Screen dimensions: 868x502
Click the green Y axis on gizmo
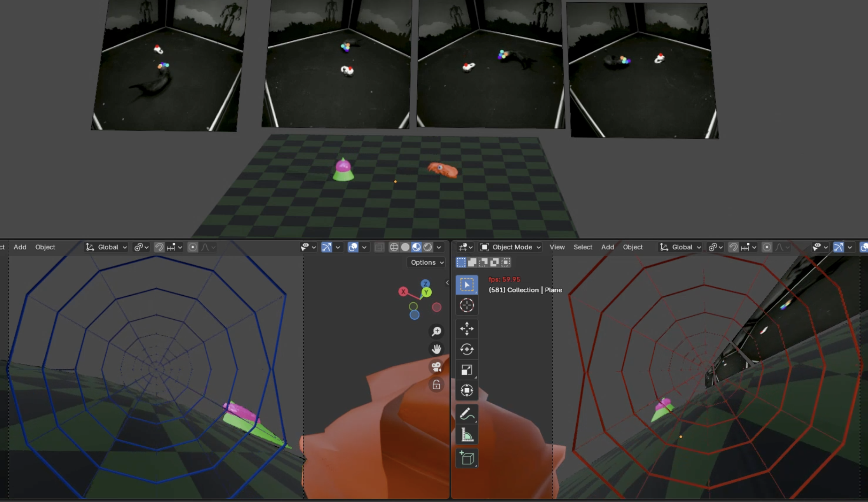[x=427, y=292]
